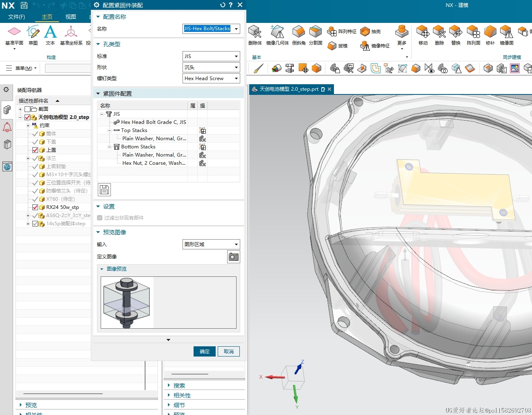Image resolution: width=532 pixels, height=415 pixels.
Task: Click 描述性部件名 column header
Action: tap(34, 101)
